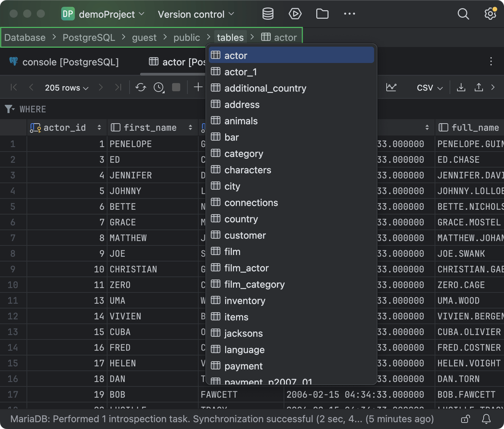Switch to the console [PostgreSQL] tab
This screenshot has width=504, height=429.
tap(70, 62)
